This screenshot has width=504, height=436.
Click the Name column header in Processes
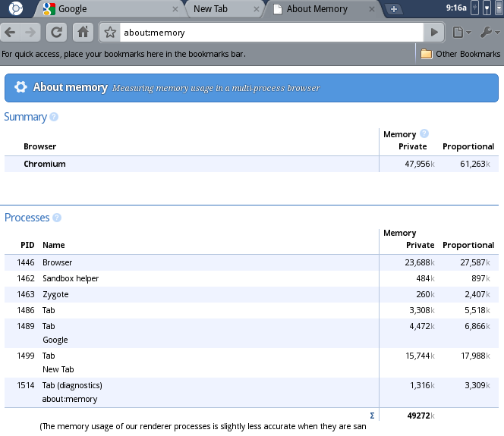[x=54, y=245]
